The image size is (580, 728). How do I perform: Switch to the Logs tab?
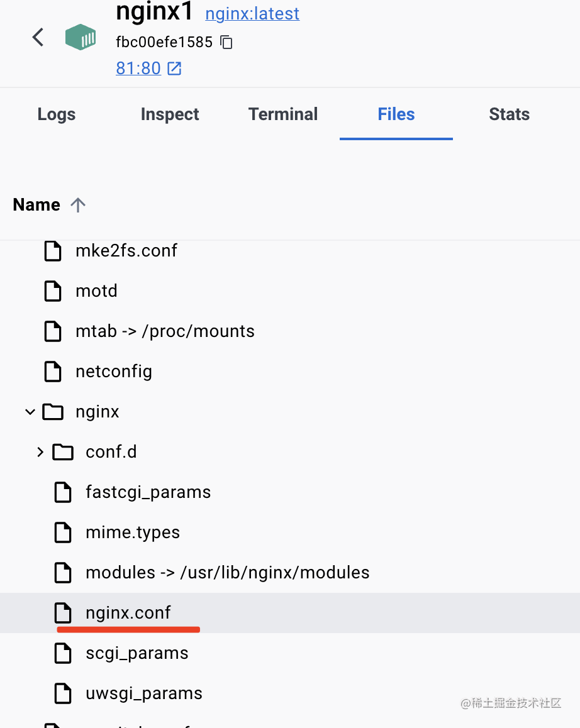pos(57,114)
